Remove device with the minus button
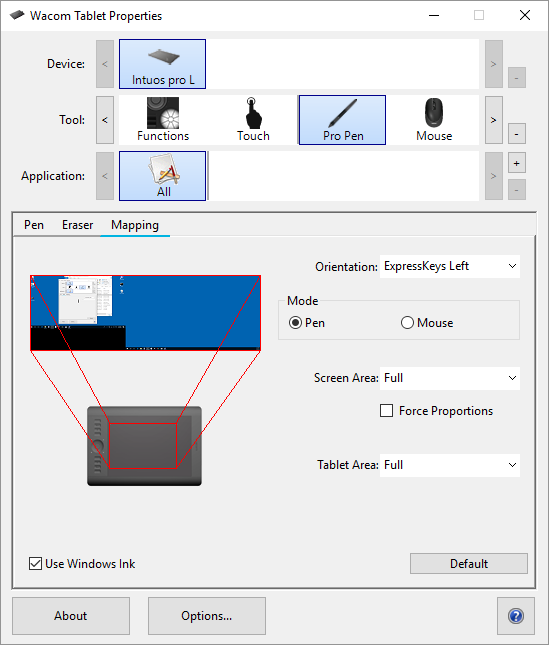Viewport: 549px width, 645px height. coord(517,78)
